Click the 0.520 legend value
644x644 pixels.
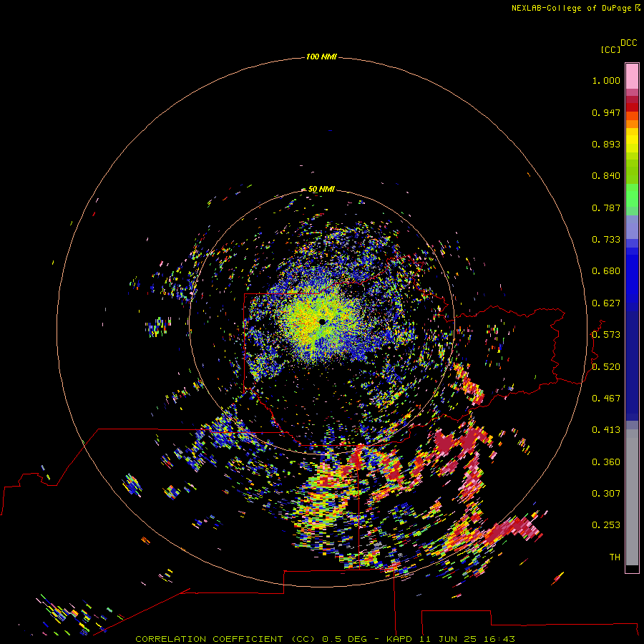[606, 367]
